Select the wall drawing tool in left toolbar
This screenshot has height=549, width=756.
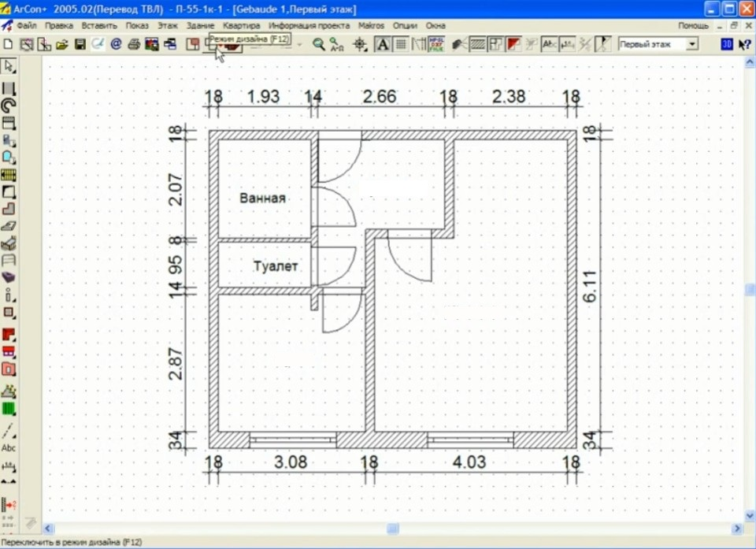point(9,88)
